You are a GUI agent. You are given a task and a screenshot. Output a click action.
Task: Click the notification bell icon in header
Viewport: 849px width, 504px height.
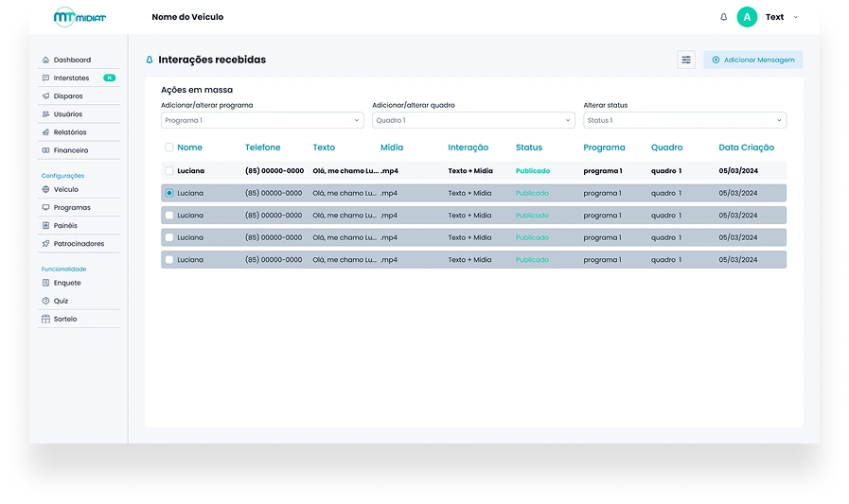coord(724,17)
